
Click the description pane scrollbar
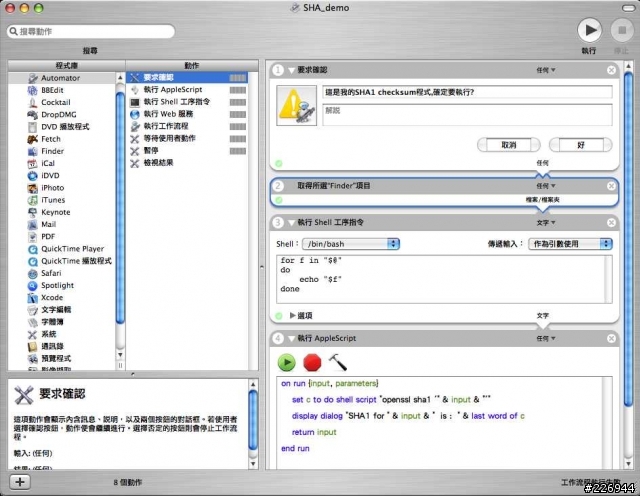pos(253,420)
